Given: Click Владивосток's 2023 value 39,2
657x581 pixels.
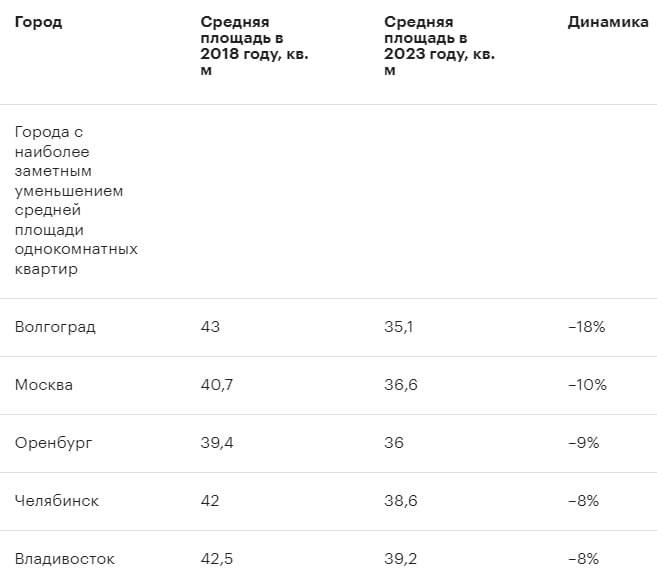Looking at the screenshot, I should tap(402, 559).
